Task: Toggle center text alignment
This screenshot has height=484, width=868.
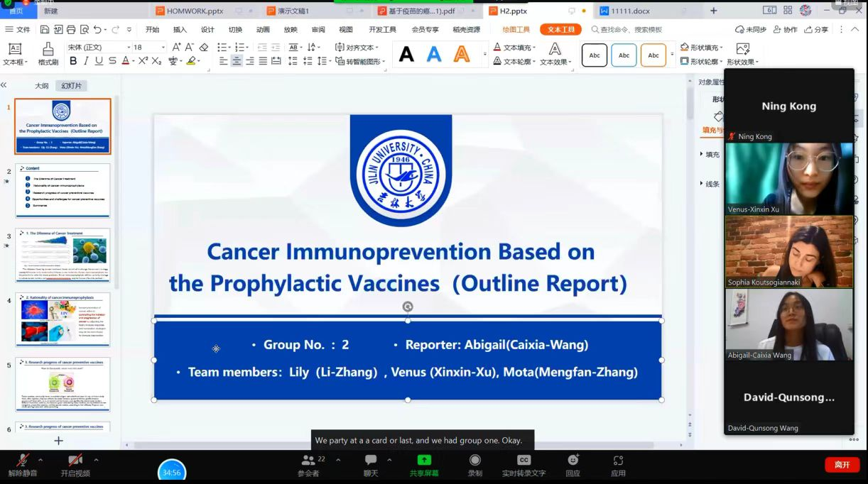Action: (x=236, y=61)
